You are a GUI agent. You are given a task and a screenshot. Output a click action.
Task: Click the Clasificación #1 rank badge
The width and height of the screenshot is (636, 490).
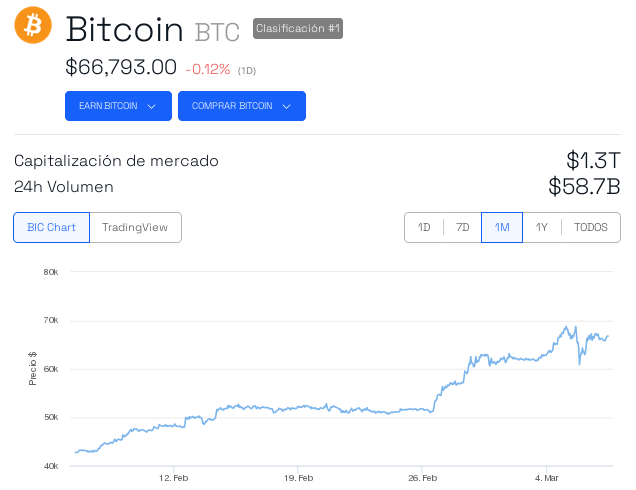298,28
